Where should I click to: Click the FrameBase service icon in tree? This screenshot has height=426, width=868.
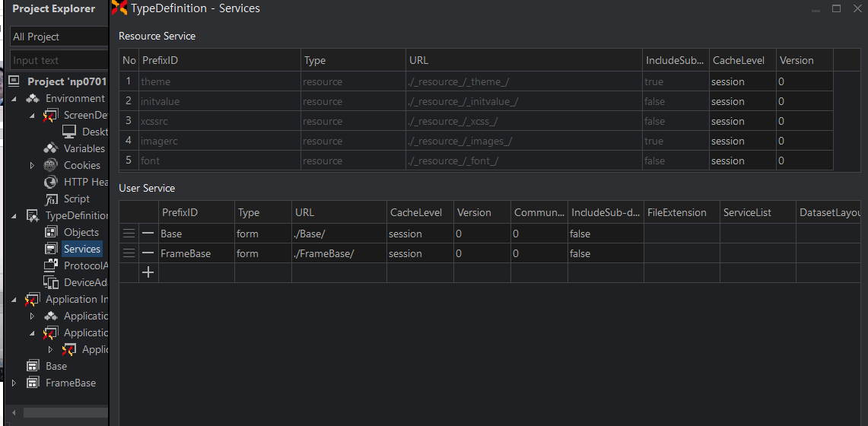point(33,383)
